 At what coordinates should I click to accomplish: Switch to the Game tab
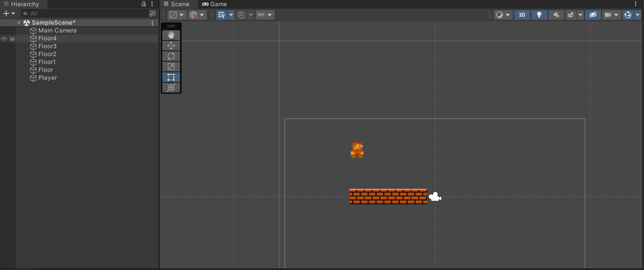(214, 4)
